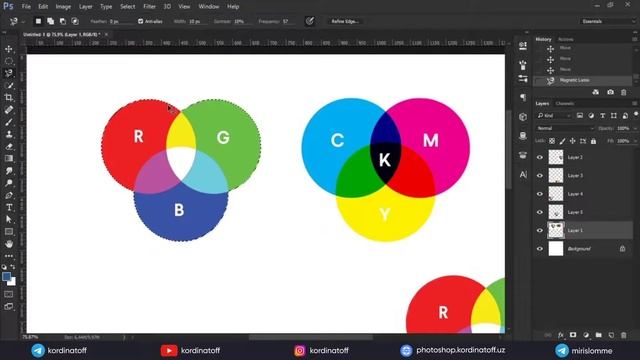
Task: Select the Crop tool
Action: (x=9, y=98)
